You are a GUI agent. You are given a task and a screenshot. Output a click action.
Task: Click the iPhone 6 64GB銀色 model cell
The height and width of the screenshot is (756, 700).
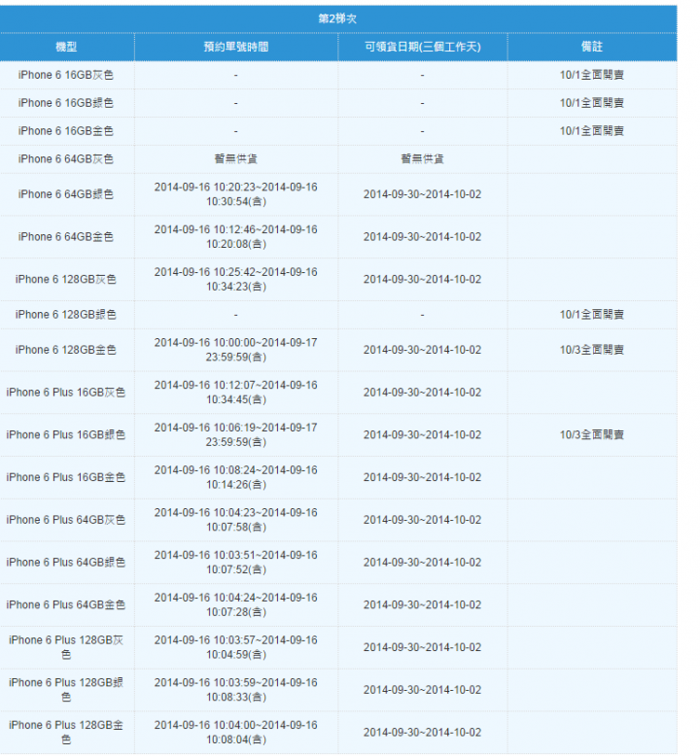point(66,194)
